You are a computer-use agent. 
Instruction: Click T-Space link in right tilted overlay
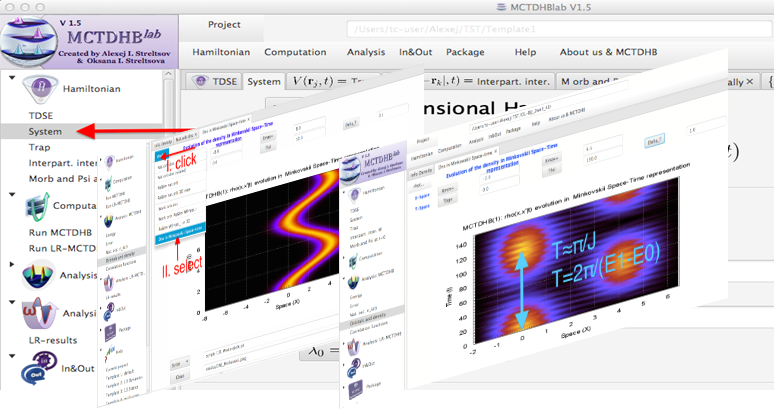422,208
